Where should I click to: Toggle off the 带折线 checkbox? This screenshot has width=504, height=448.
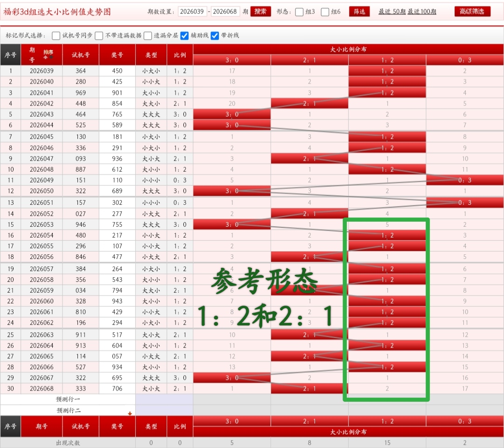[215, 35]
